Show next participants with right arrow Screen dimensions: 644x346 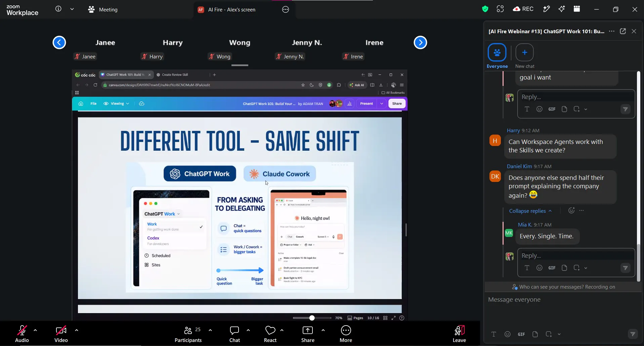pyautogui.click(x=420, y=43)
